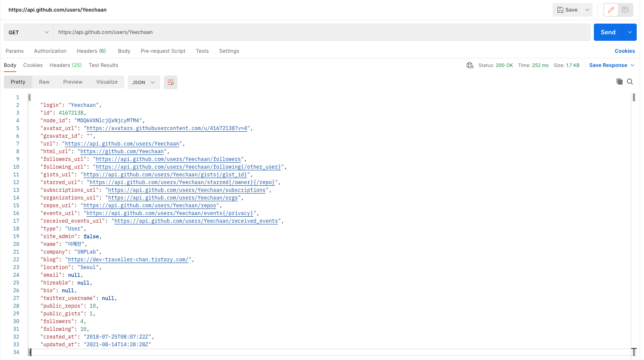
Task: Open the Test Results tab
Action: coord(103,65)
